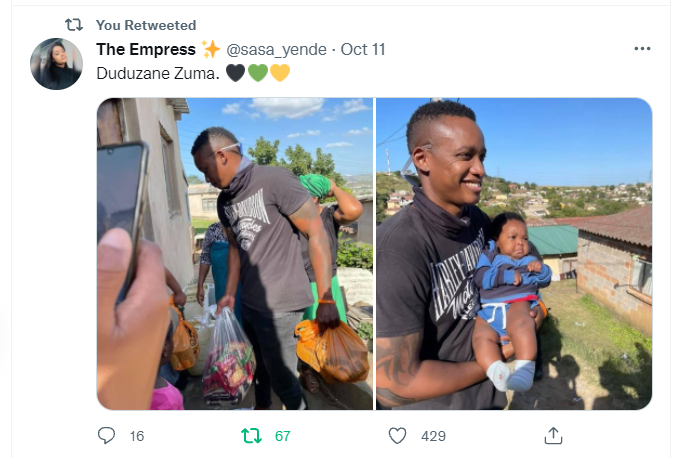The height and width of the screenshot is (458, 676).
Task: Click the Duduzane Zuma tweet text
Action: pos(158,73)
